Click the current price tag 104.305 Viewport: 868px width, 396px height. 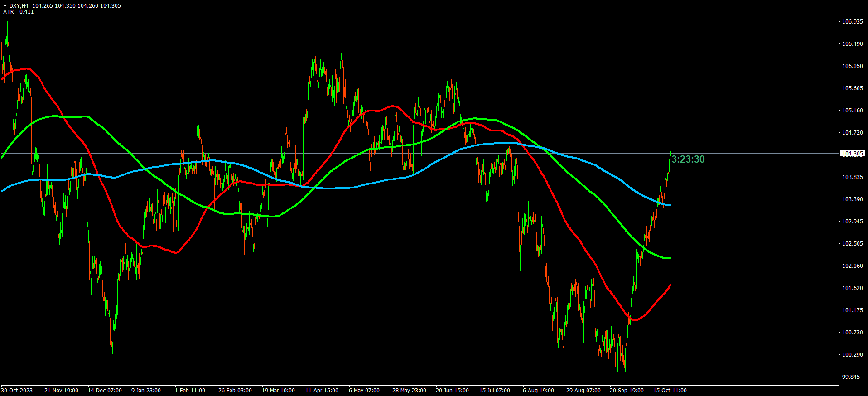pyautogui.click(x=852, y=154)
